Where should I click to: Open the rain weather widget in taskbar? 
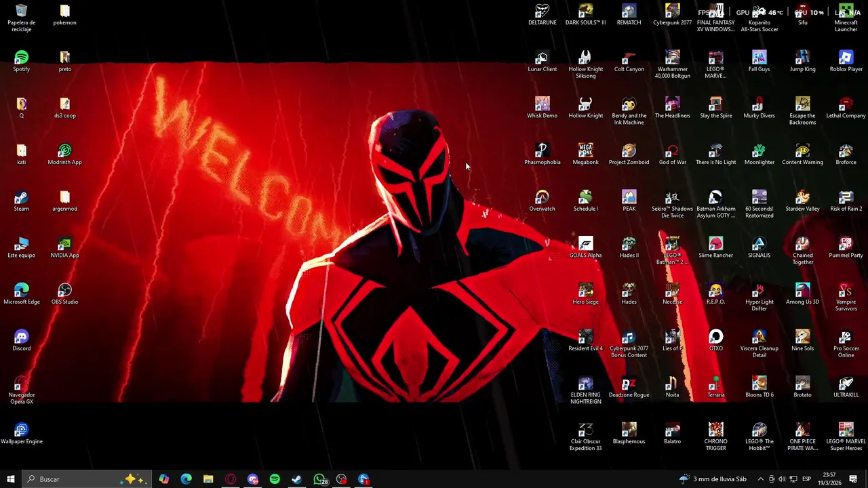point(713,479)
